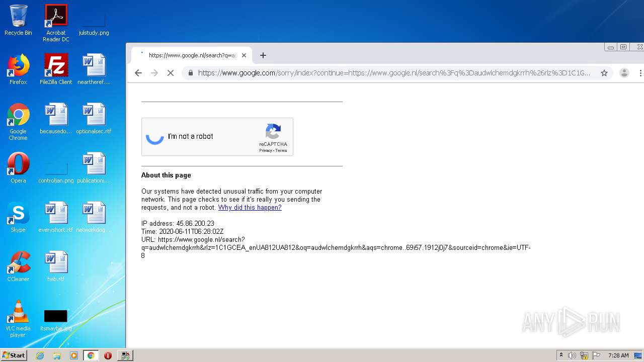Viewport: 644px width, 362px height.
Task: Open the Action Center flag icon
Action: (596, 355)
